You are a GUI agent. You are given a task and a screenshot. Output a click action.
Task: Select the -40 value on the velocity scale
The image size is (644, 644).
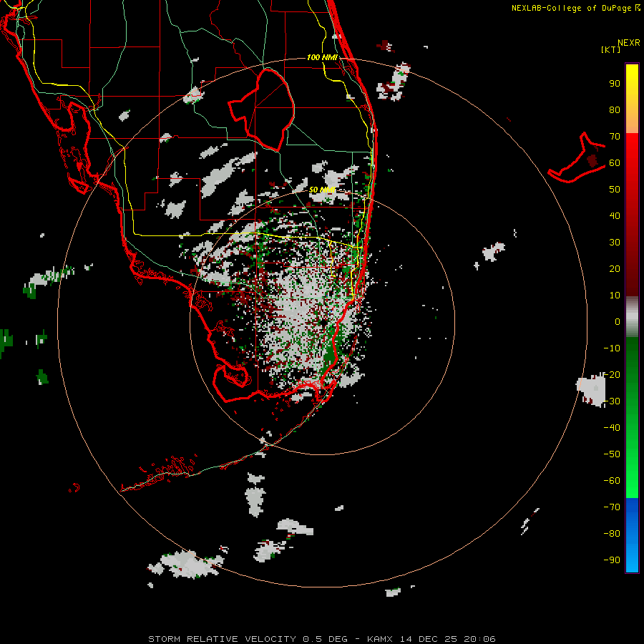pos(612,428)
